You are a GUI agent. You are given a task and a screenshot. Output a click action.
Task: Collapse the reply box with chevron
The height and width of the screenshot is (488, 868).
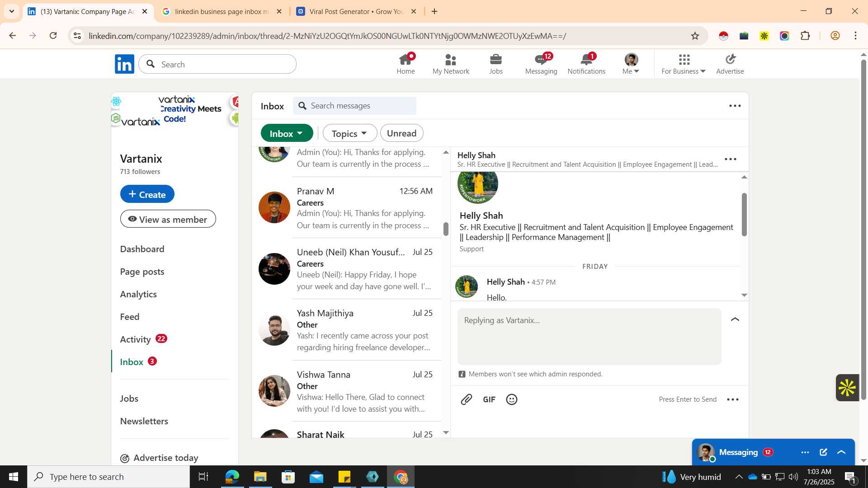click(x=735, y=319)
